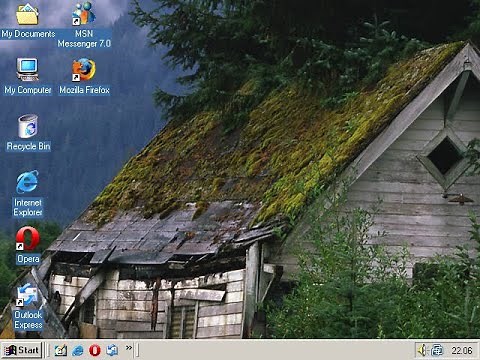Click Show Desktop in Quick Launch
480x360 pixels.
click(61, 350)
